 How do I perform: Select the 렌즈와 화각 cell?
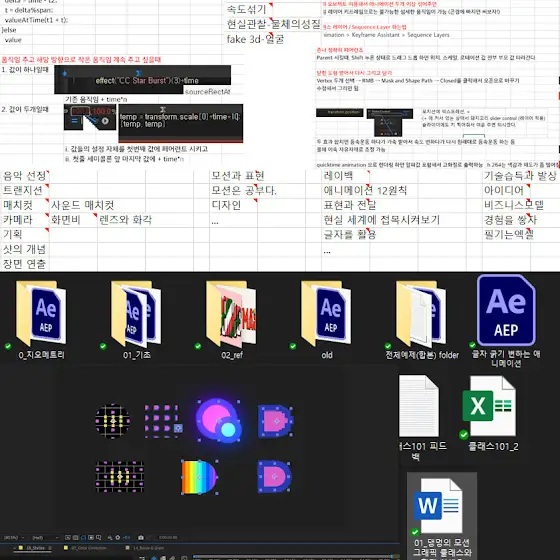(x=125, y=220)
